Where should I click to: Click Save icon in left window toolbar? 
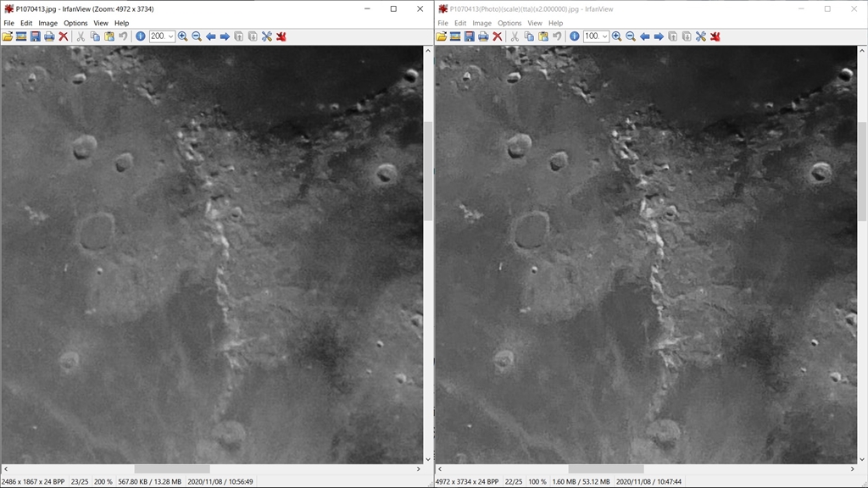[x=36, y=36]
